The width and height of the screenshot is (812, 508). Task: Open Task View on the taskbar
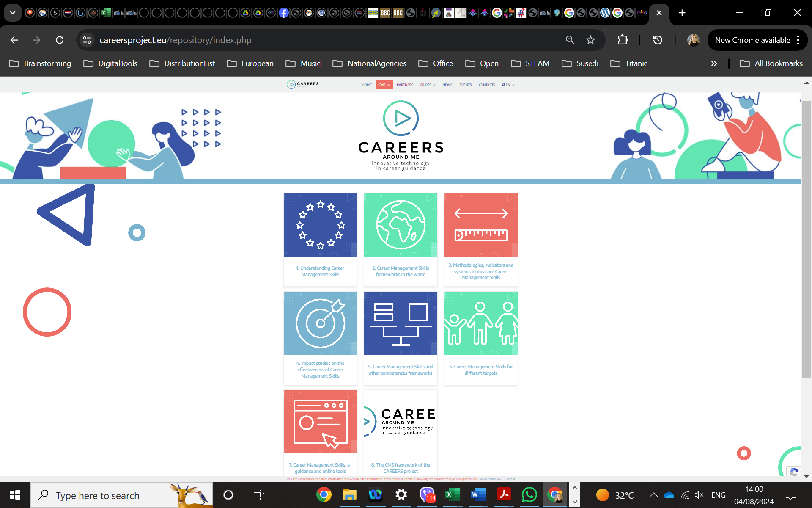pyautogui.click(x=258, y=495)
